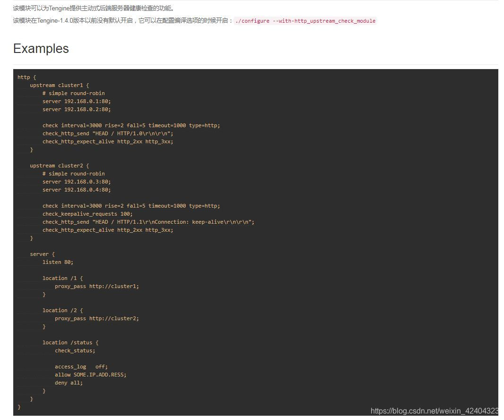Image resolution: width=504 pixels, height=420 pixels.
Task: Click 'server 192.168.0.4:80;' line
Action: click(77, 190)
